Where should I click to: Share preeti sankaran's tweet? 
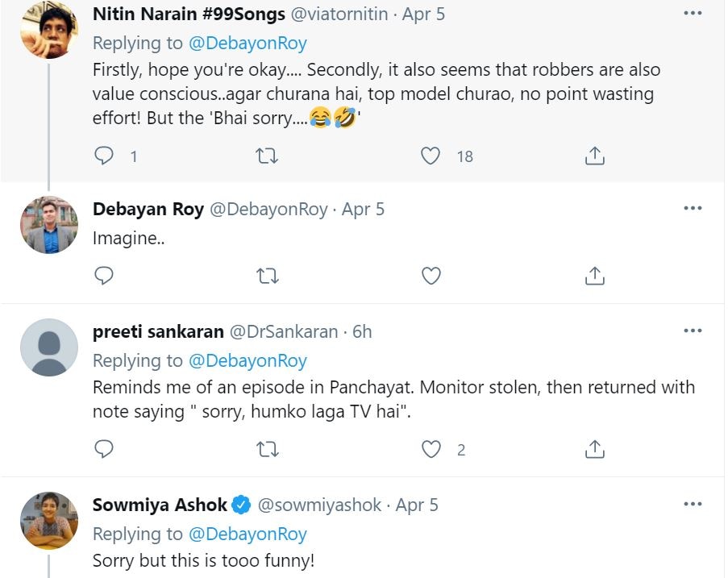click(x=594, y=449)
